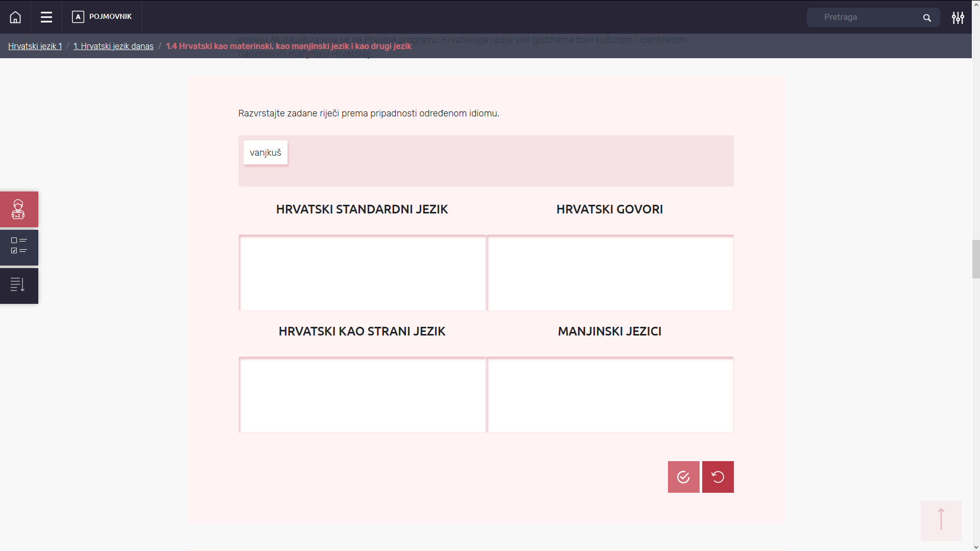Open the hamburger navigation menu
This screenshot has height=551, width=980.
(46, 17)
